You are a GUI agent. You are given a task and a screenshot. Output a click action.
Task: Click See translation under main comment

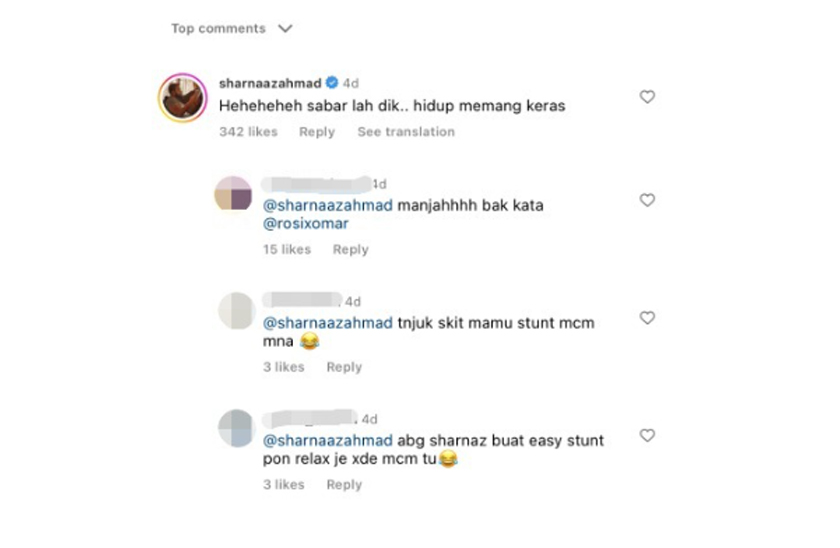click(x=406, y=132)
